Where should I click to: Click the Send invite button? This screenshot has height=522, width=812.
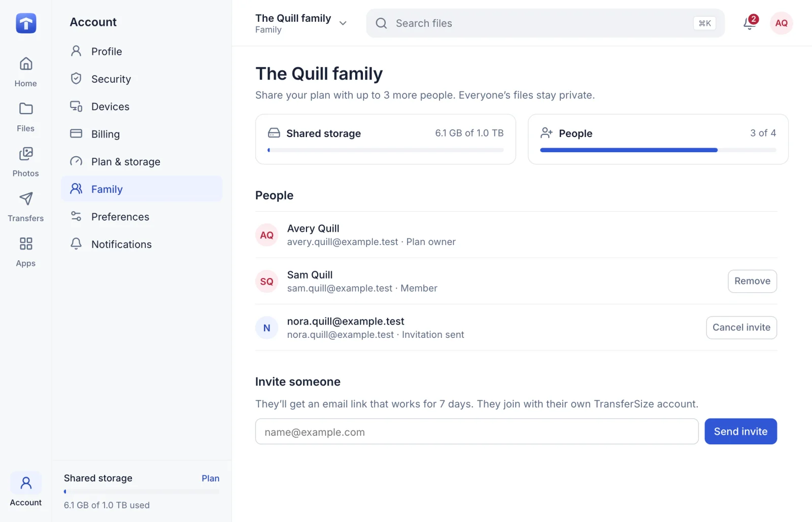pos(740,432)
